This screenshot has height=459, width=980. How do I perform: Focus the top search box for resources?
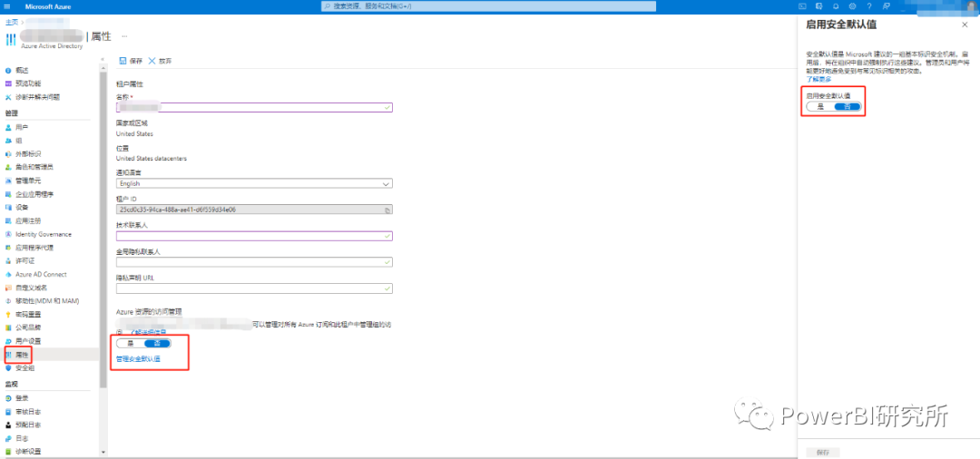pyautogui.click(x=489, y=6)
